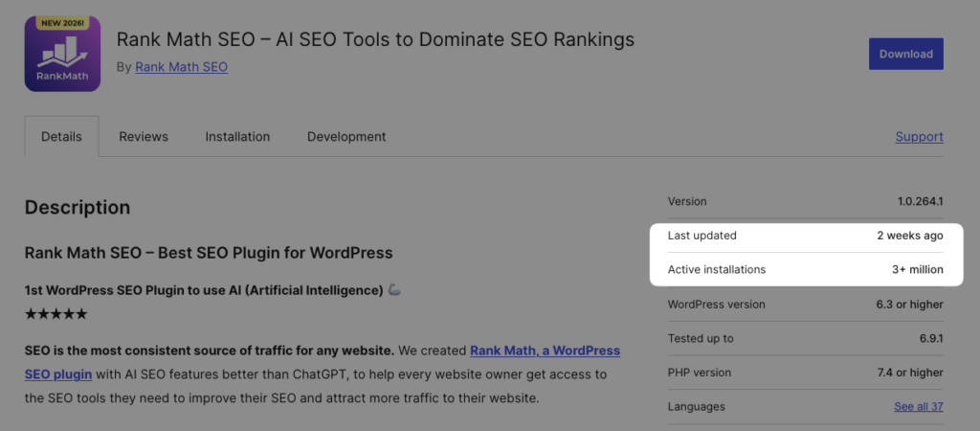
Task: Click the flexed arm emoji after AI heading
Action: pos(393,290)
